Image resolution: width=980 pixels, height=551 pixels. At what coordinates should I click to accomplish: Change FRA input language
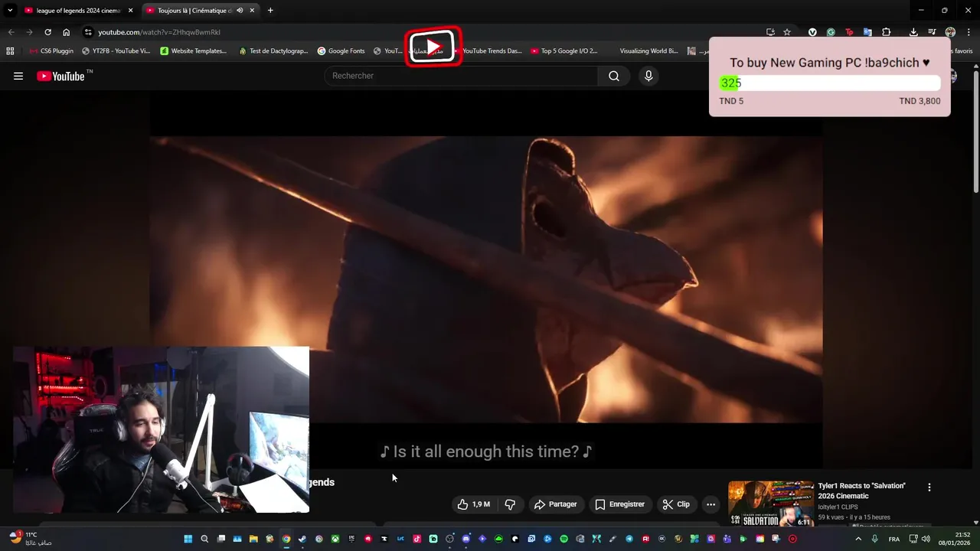893,539
